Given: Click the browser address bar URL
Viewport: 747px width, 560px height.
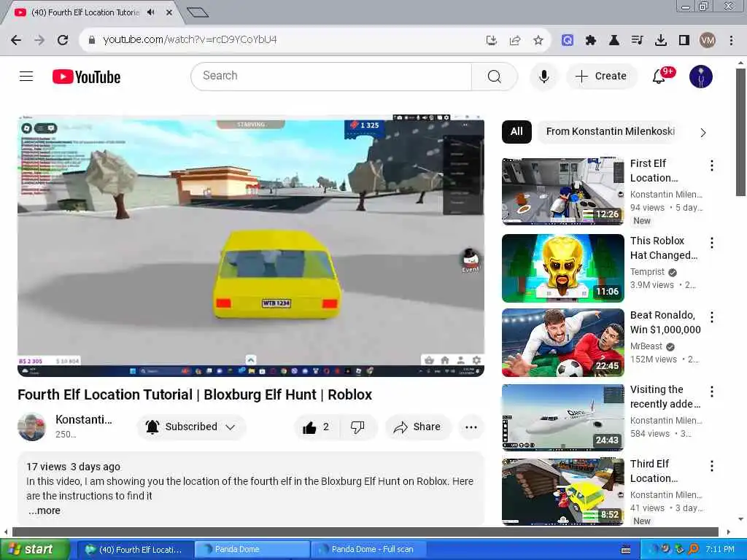Looking at the screenshot, I should pos(190,39).
